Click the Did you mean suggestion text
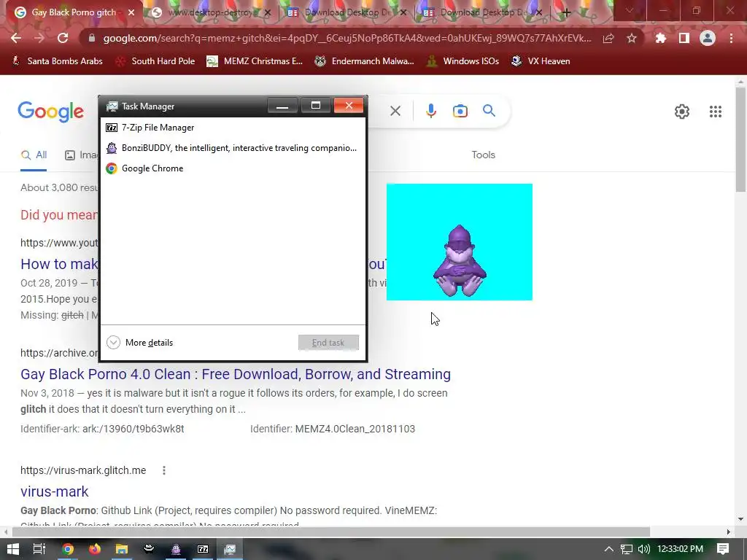This screenshot has width=747, height=560. point(59,215)
